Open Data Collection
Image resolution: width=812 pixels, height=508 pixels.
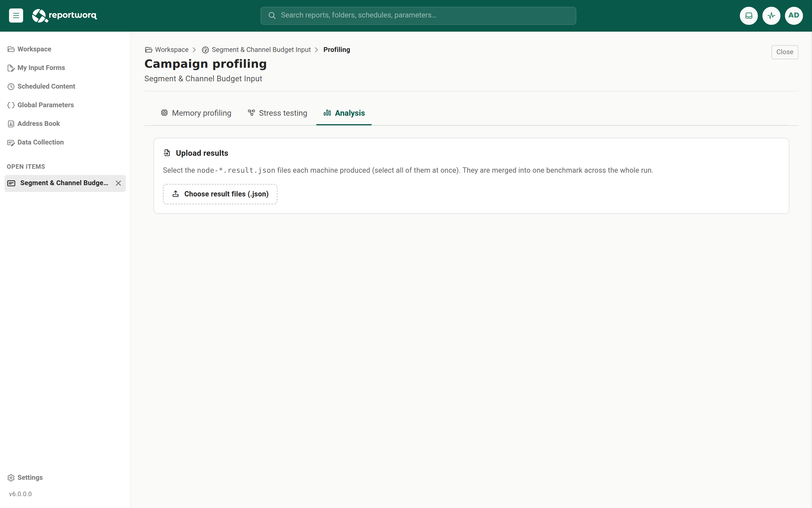click(x=36, y=143)
